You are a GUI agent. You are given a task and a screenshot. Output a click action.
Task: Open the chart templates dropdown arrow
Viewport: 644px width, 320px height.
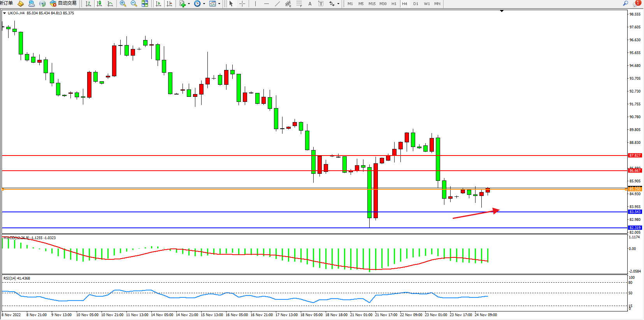(x=219, y=4)
